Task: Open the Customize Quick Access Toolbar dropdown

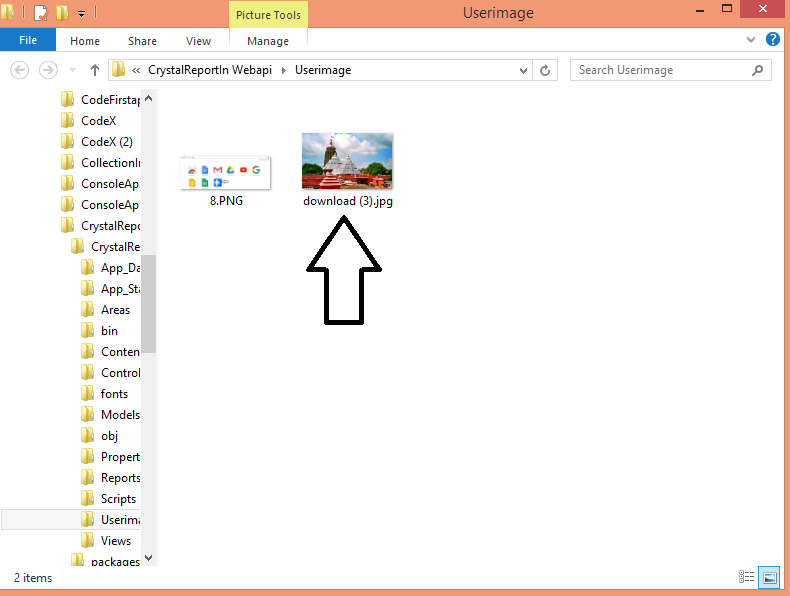Action: coord(81,14)
